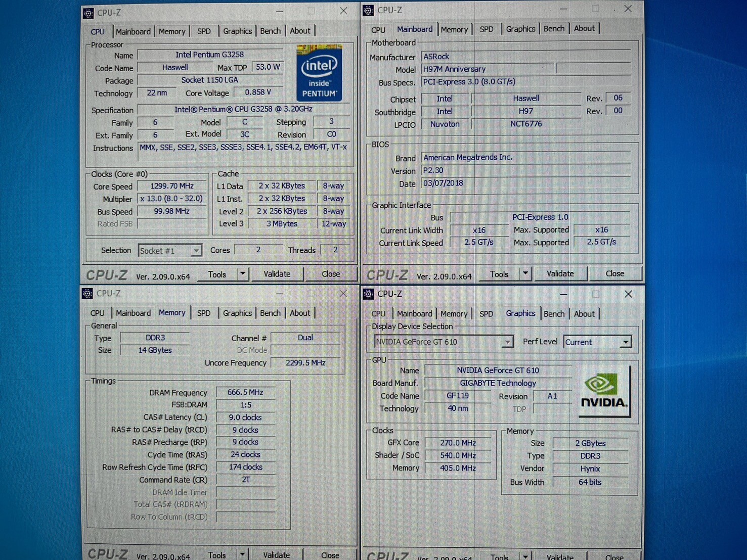
Task: Click Validate button in Memory window
Action: click(x=277, y=554)
